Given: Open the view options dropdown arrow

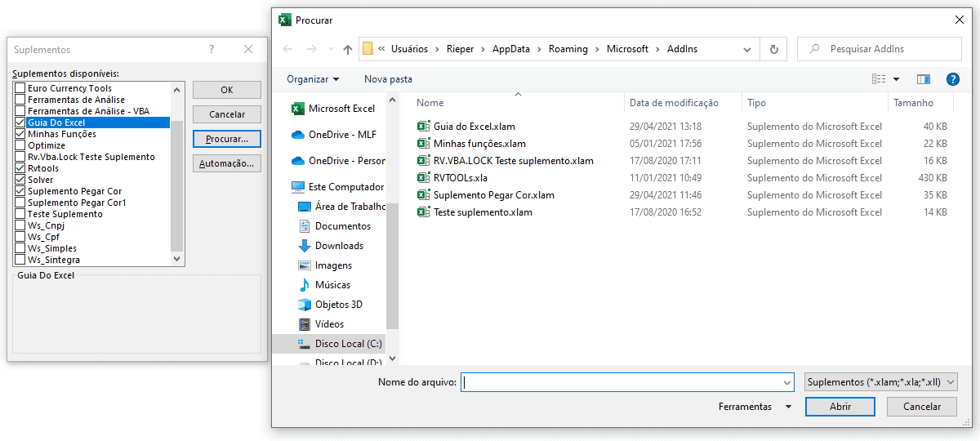Looking at the screenshot, I should 896,79.
